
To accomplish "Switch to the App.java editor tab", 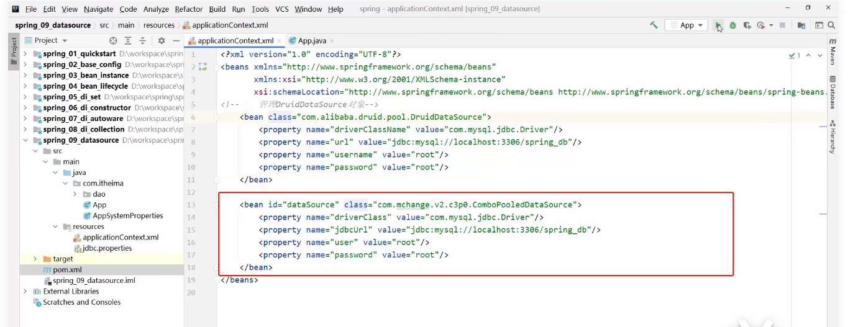I will pyautogui.click(x=312, y=41).
